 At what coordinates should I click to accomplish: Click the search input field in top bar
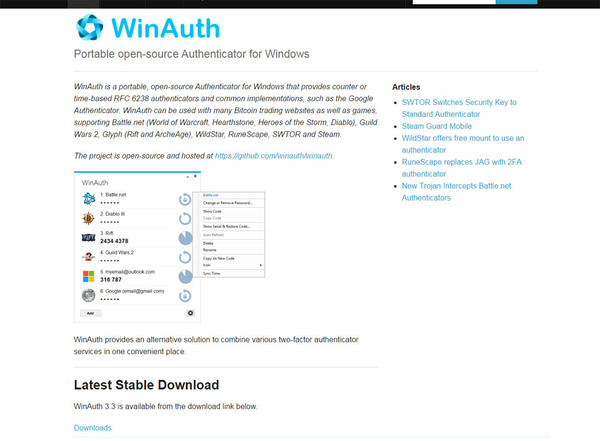[x=454, y=2]
